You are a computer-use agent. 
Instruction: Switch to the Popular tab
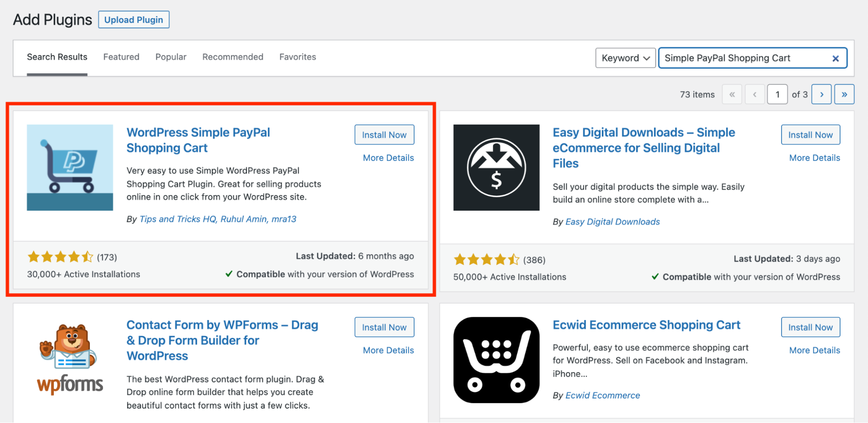pos(171,57)
